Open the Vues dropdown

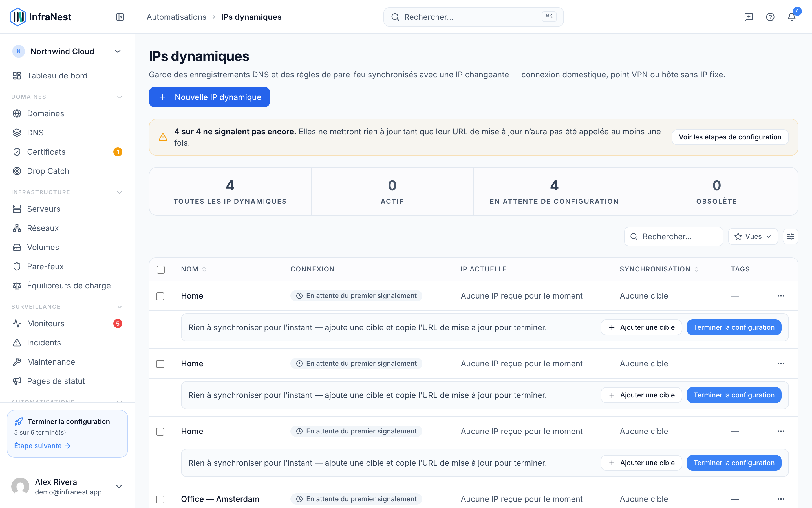tap(753, 237)
